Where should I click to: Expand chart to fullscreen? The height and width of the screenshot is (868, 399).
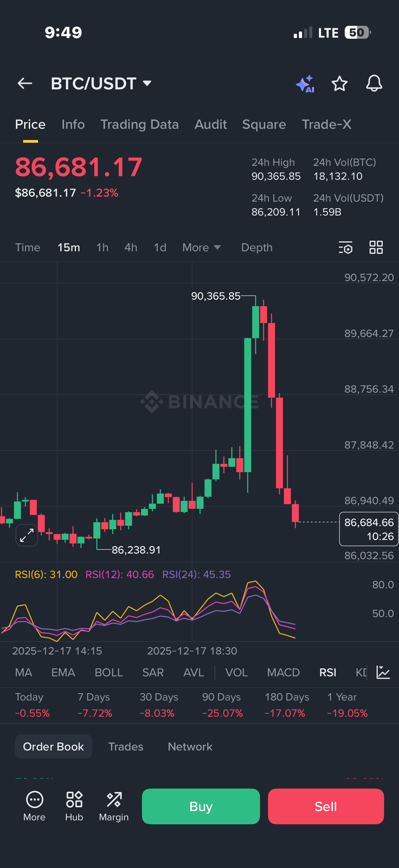pos(26,535)
